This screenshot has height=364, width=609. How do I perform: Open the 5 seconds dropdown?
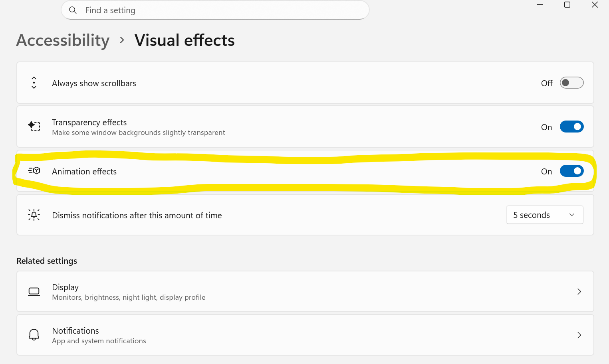[x=544, y=215]
